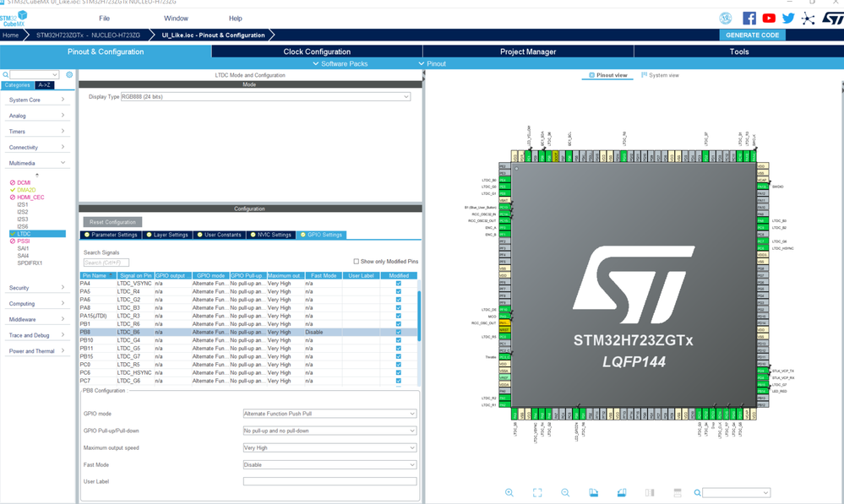Click the Pinout view icon
This screenshot has height=504, width=844.
[x=591, y=75]
